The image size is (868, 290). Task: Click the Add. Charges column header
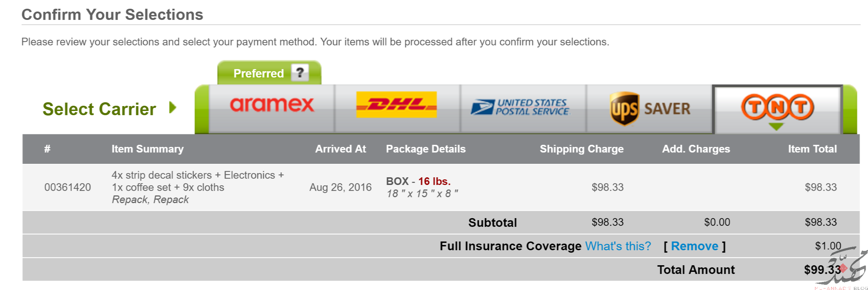coord(696,149)
